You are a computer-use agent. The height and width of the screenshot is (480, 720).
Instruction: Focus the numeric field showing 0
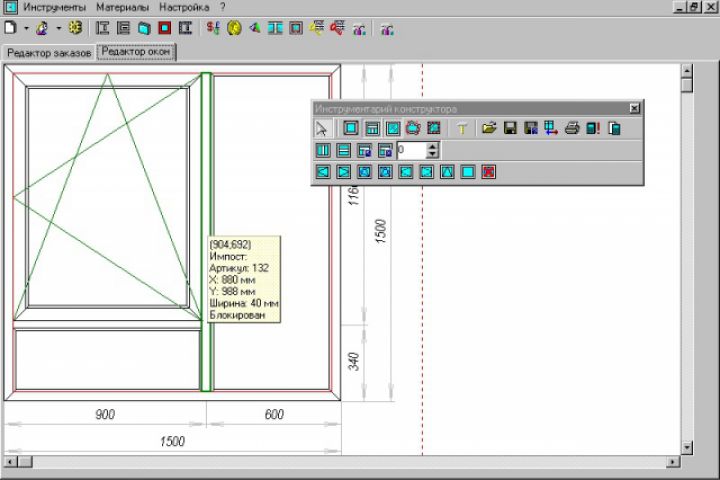pos(412,150)
